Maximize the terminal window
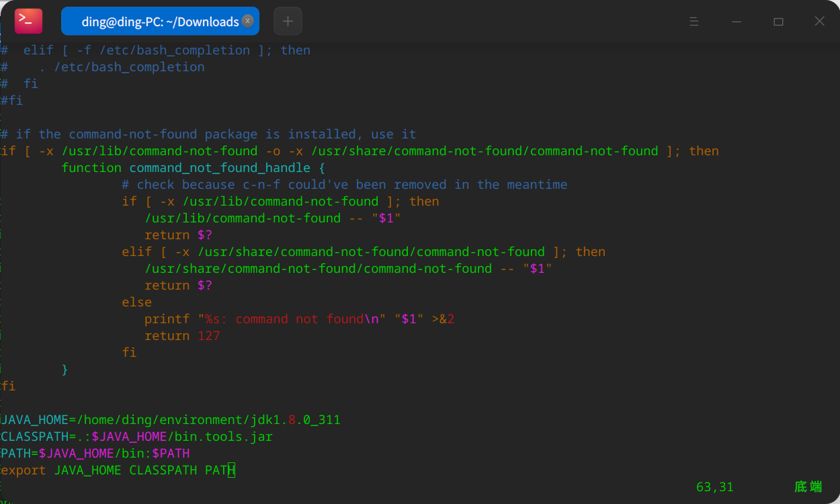Image resolution: width=840 pixels, height=504 pixels. 778,22
